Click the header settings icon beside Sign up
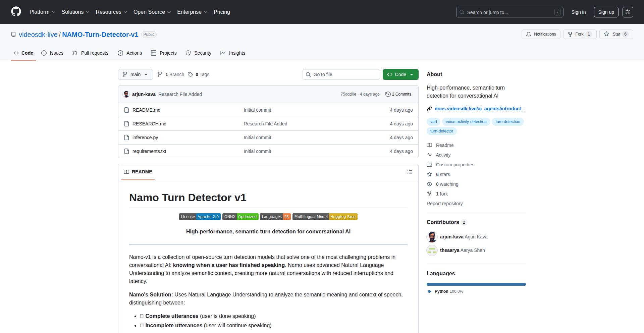Screen dimensions: 644x333 (x=628, y=12)
